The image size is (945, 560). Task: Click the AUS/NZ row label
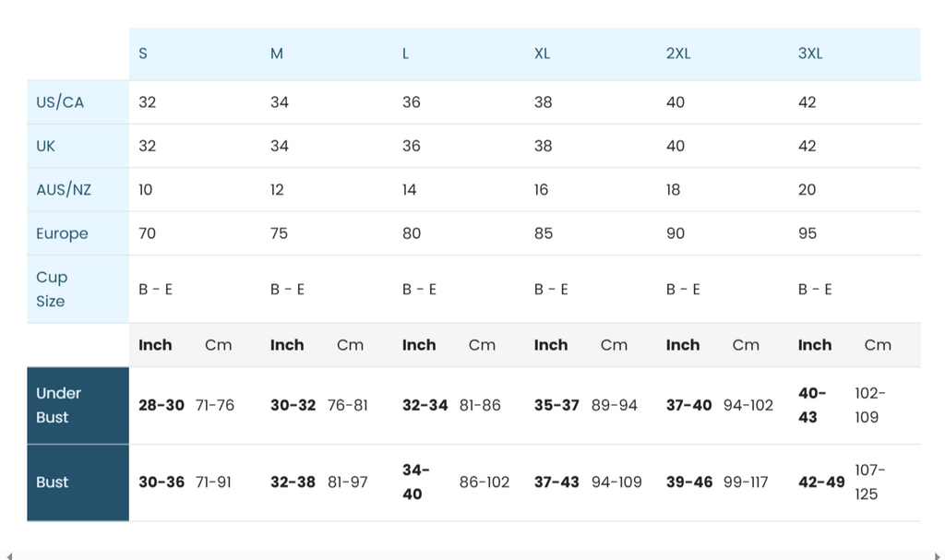[x=64, y=190]
